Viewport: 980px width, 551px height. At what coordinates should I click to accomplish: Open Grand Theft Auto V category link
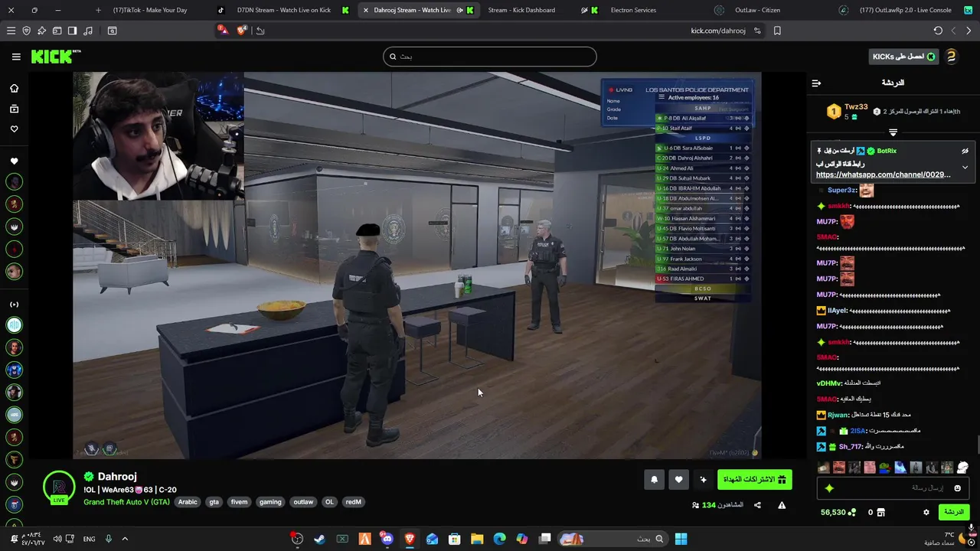[x=126, y=502]
